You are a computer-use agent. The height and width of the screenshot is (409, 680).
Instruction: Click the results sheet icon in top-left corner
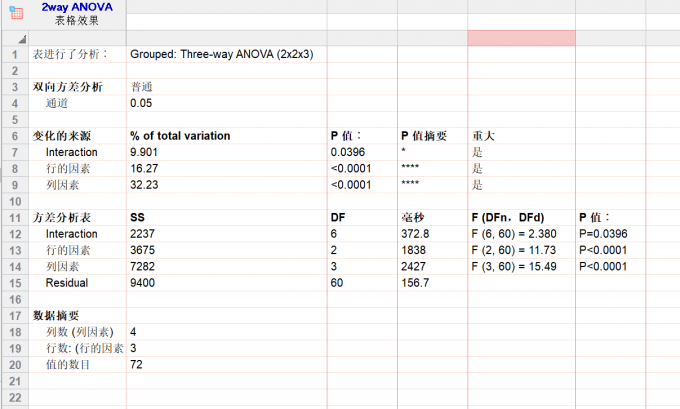13,12
